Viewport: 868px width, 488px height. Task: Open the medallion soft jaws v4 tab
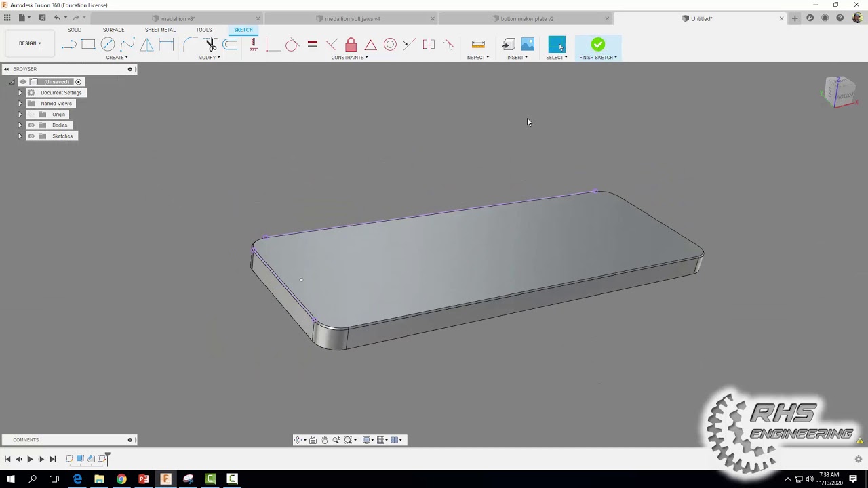351,19
